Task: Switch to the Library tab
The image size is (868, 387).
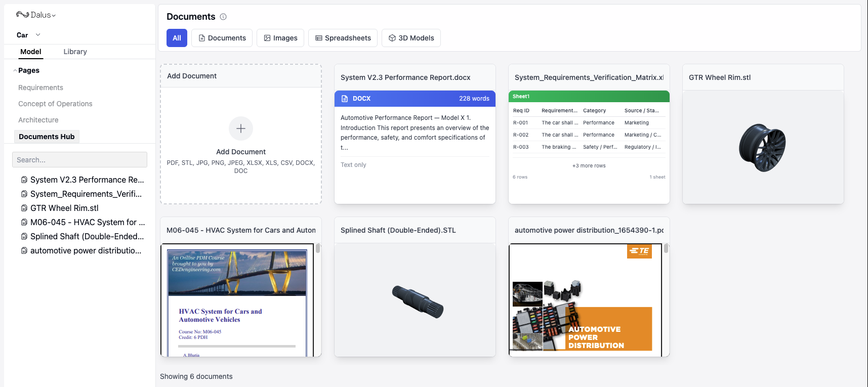Action: click(75, 52)
